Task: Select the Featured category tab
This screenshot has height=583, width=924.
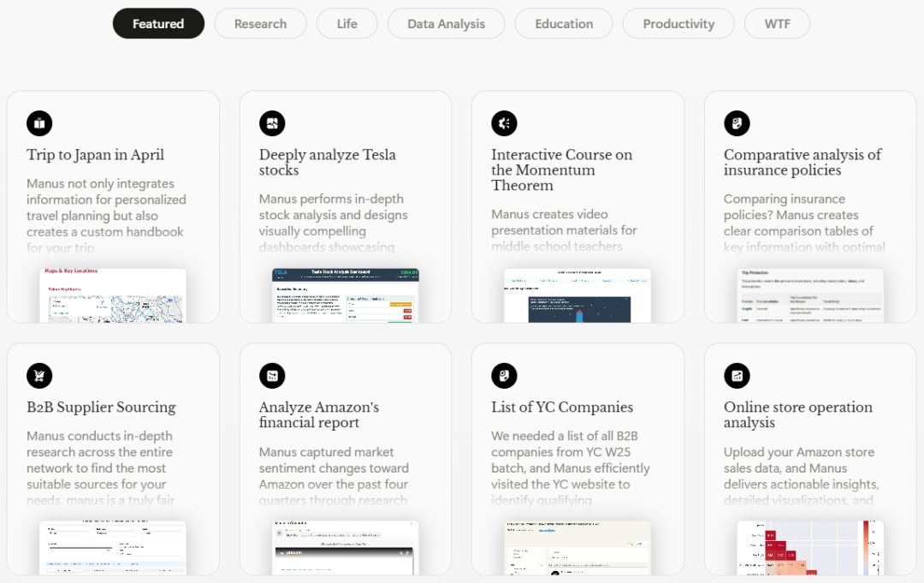Action: [x=158, y=24]
